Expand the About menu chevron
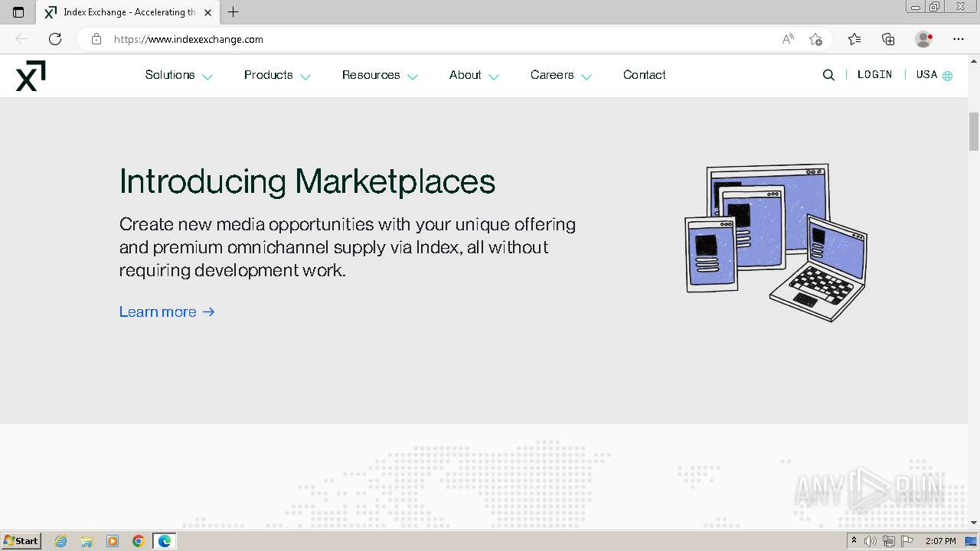The width and height of the screenshot is (980, 551). click(x=494, y=77)
